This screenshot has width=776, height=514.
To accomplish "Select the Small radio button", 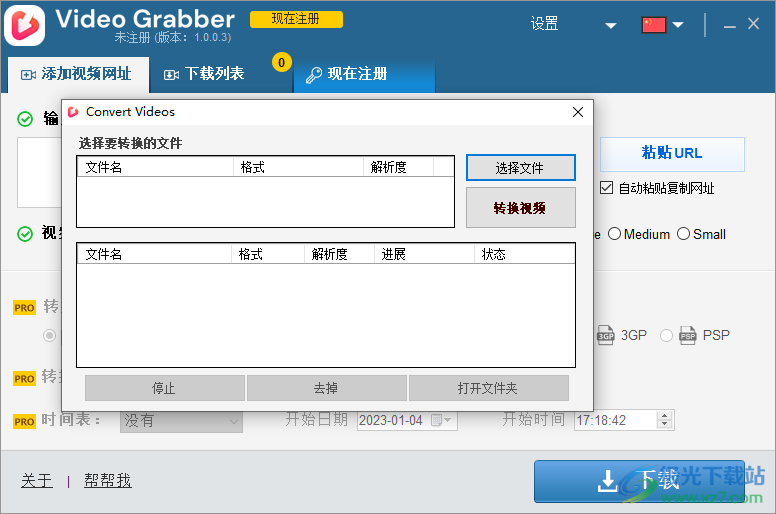I will pos(683,234).
